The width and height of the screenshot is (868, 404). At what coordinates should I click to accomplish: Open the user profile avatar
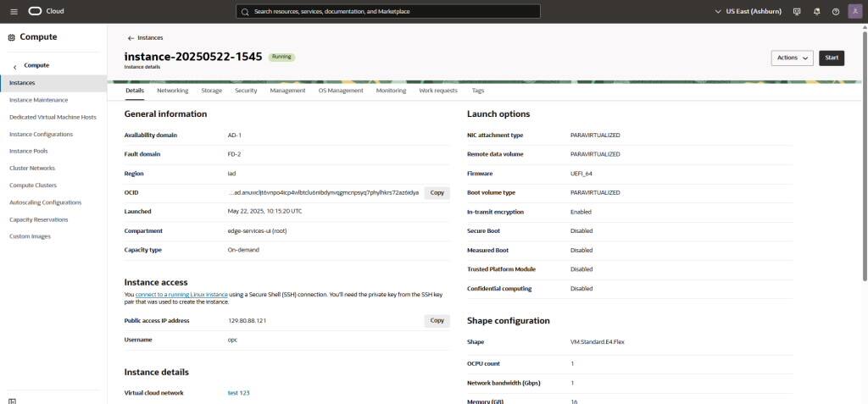click(x=854, y=11)
